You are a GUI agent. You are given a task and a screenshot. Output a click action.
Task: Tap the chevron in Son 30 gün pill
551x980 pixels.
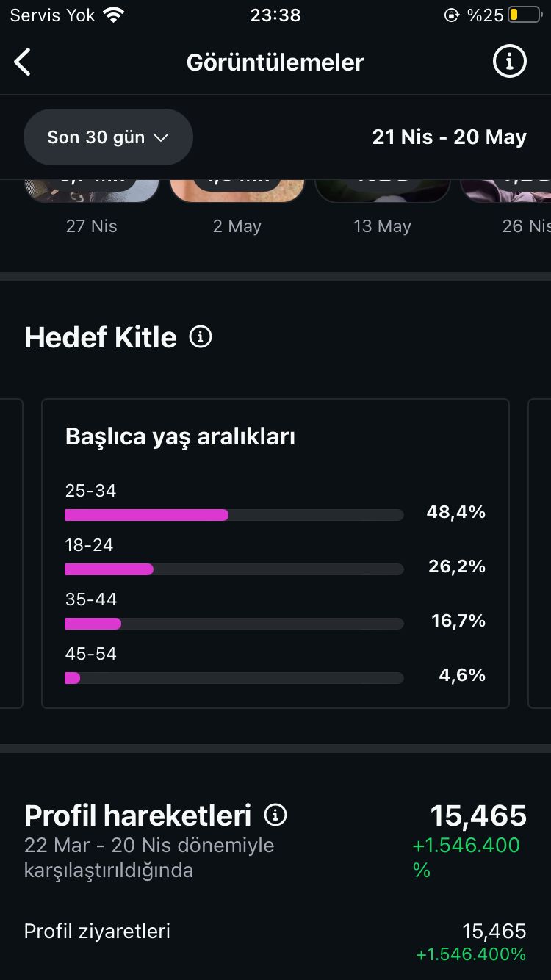(x=161, y=137)
